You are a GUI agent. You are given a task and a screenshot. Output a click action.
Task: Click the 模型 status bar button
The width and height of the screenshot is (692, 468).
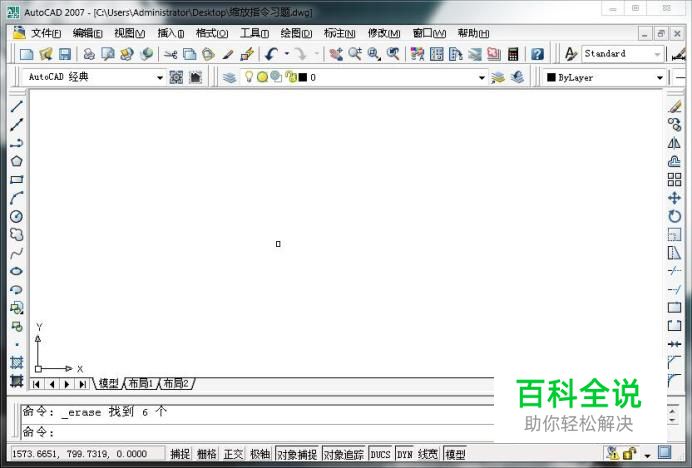455,454
